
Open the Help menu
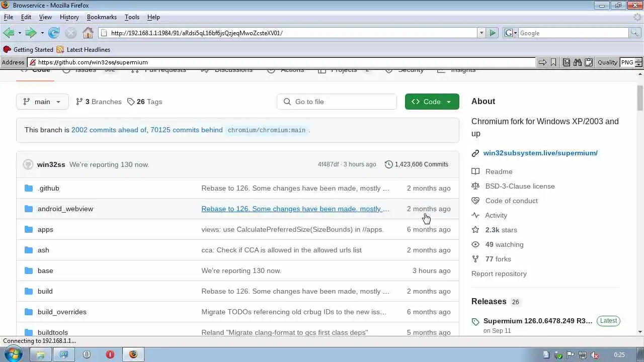click(153, 17)
